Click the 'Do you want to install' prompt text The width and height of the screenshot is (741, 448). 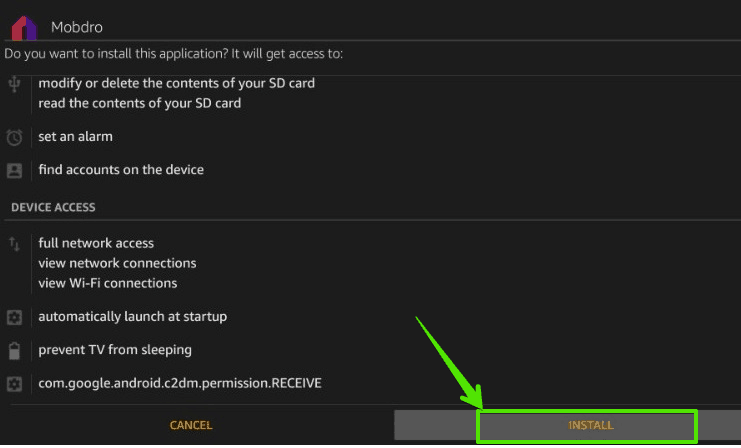pyautogui.click(x=173, y=54)
